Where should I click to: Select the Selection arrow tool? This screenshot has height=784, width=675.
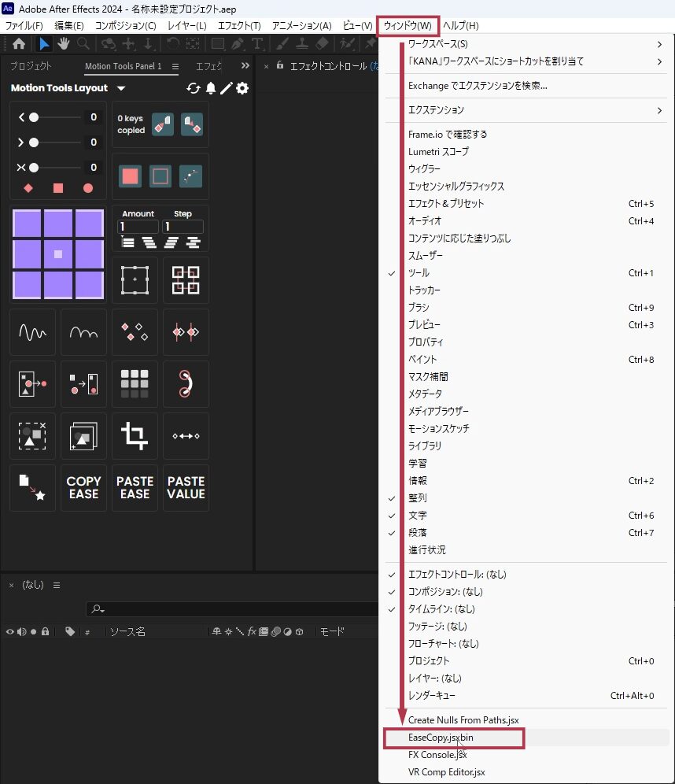45,44
